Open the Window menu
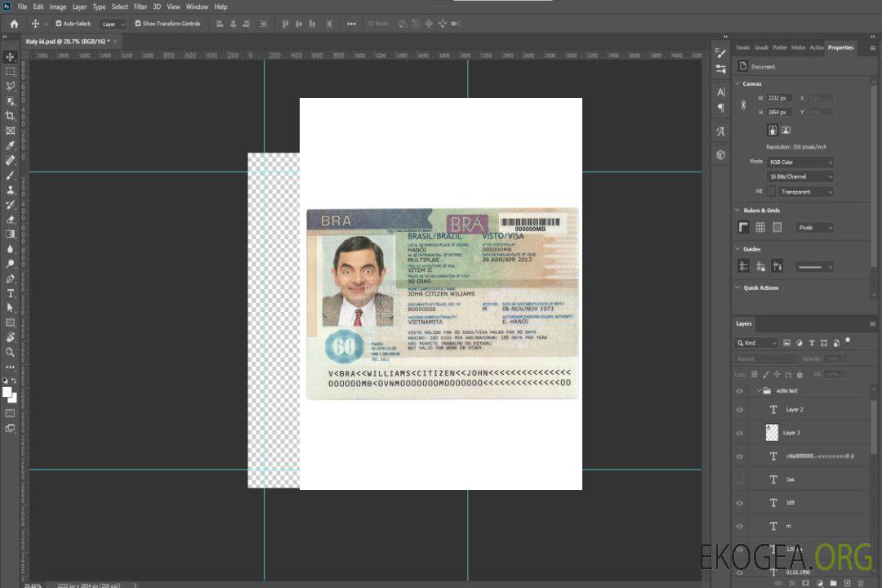 [197, 7]
